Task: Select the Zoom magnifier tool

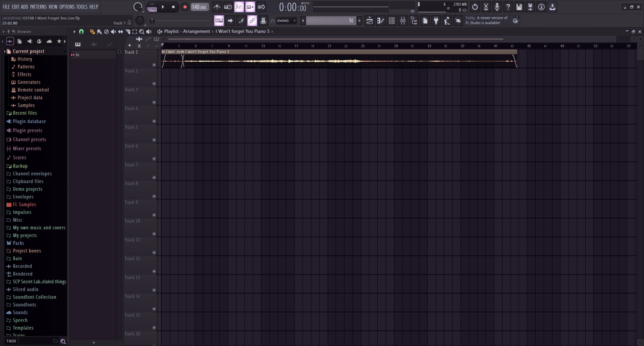Action: pyautogui.click(x=142, y=32)
